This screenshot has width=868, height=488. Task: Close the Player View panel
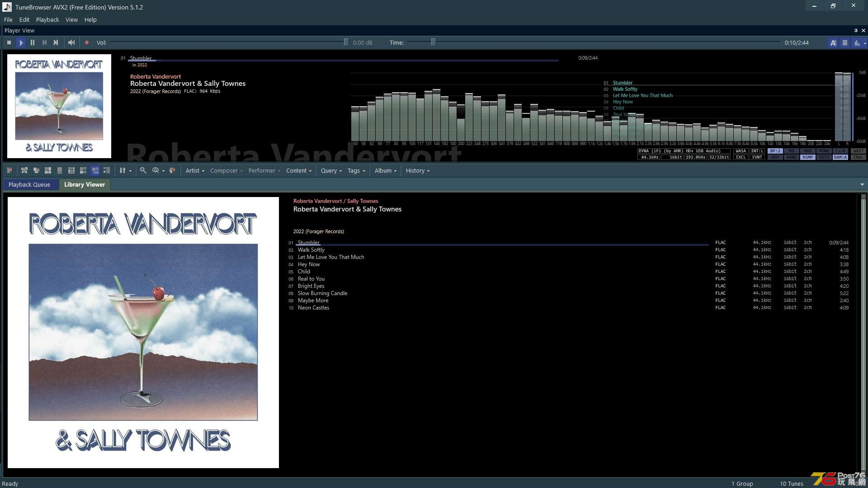[x=863, y=30]
